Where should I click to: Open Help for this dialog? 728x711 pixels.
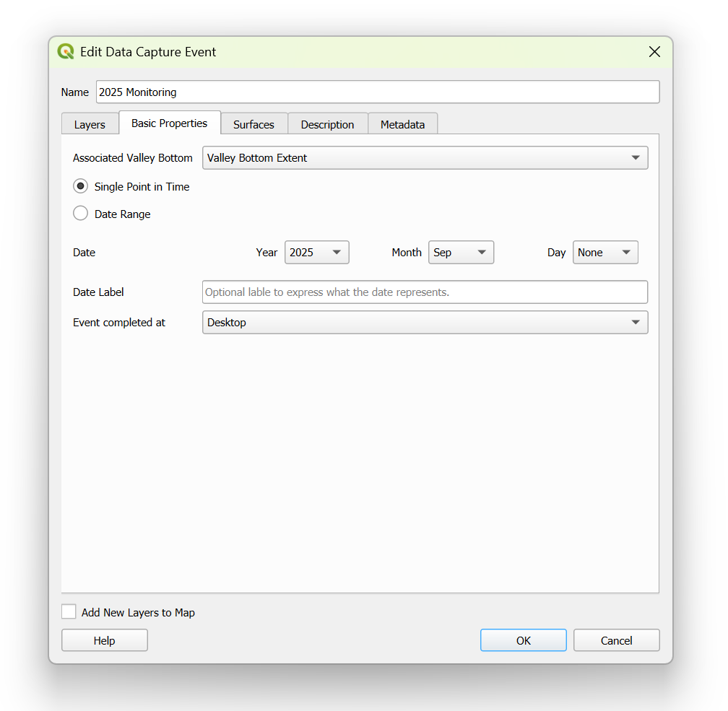click(104, 640)
